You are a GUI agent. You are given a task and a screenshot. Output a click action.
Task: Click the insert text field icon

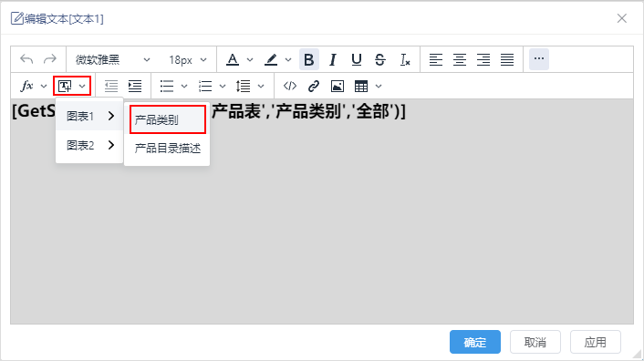pos(65,86)
